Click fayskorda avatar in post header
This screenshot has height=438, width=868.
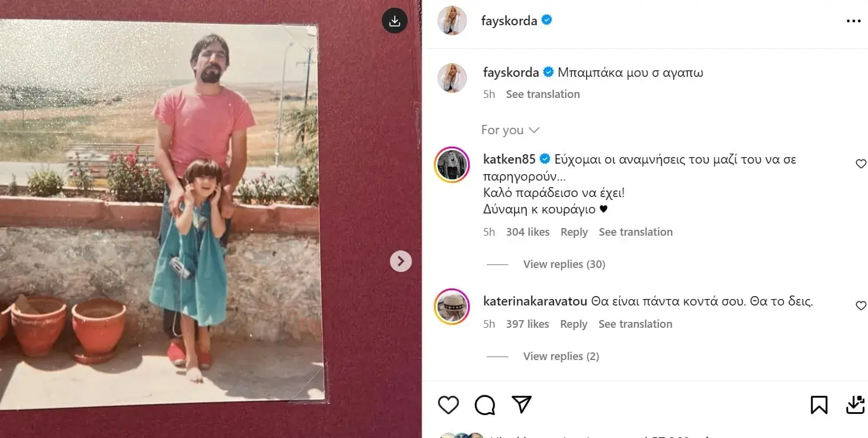(452, 21)
